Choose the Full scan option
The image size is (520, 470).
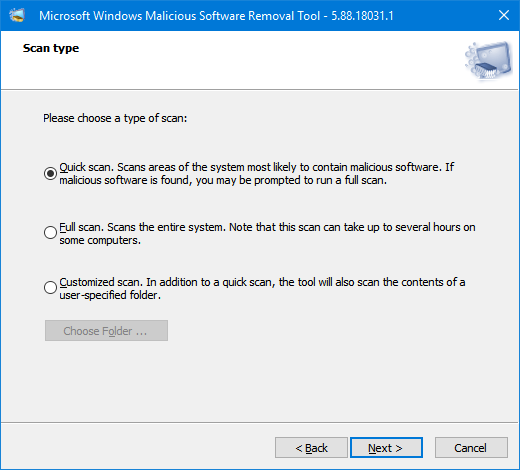[x=50, y=232]
